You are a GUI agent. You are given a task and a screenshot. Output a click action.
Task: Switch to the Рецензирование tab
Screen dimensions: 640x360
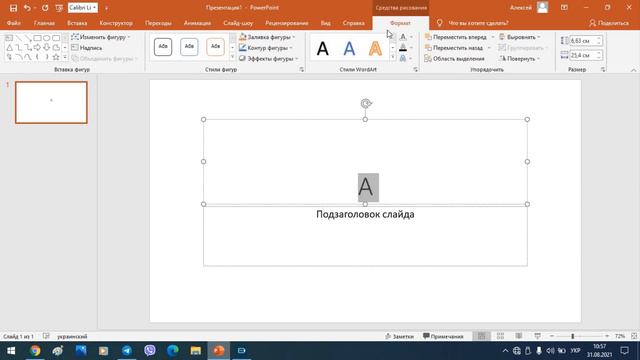pyautogui.click(x=287, y=23)
